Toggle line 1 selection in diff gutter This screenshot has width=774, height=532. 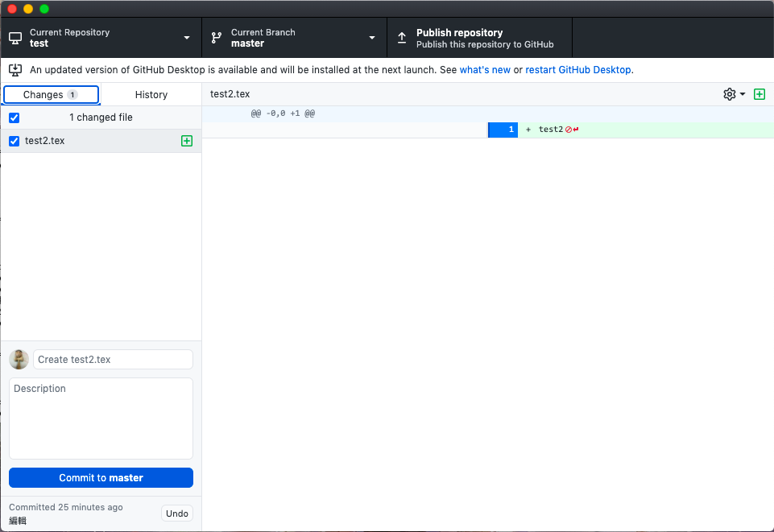point(503,130)
